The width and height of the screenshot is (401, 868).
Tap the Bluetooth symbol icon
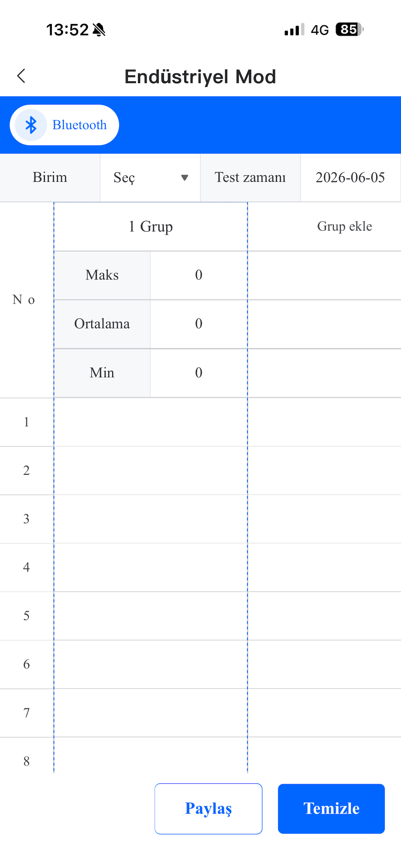[x=31, y=125]
